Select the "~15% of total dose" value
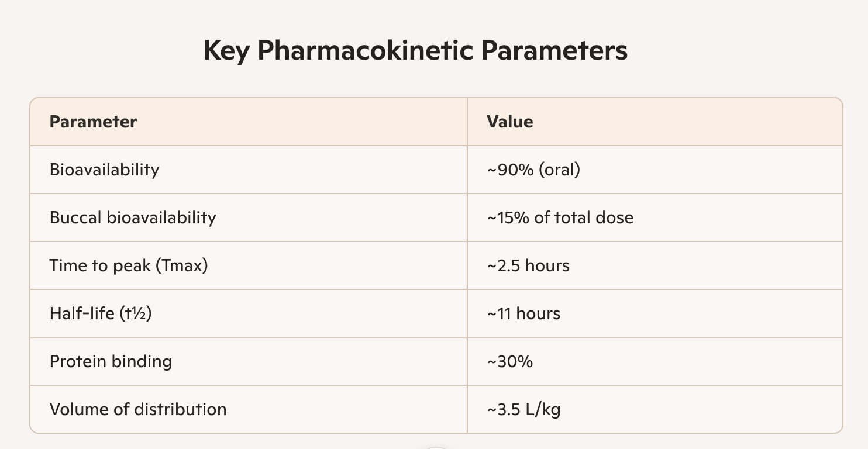Image resolution: width=868 pixels, height=449 pixels. click(x=560, y=217)
